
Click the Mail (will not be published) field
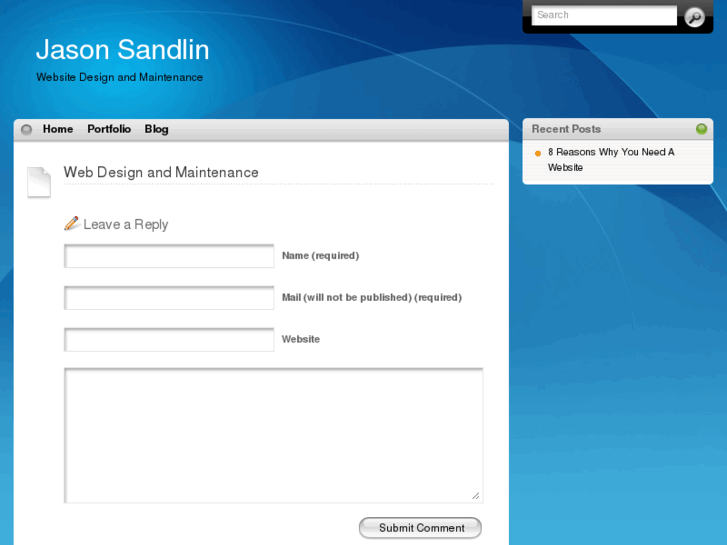tap(169, 298)
